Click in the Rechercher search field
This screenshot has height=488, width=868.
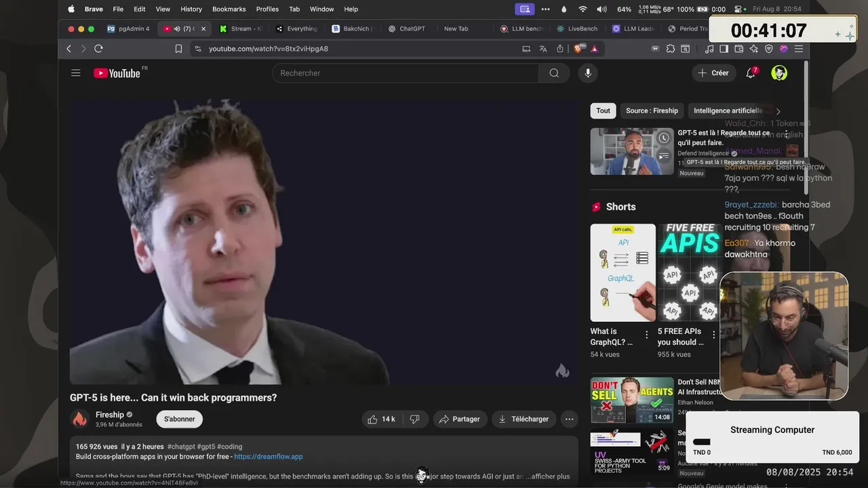pos(406,73)
